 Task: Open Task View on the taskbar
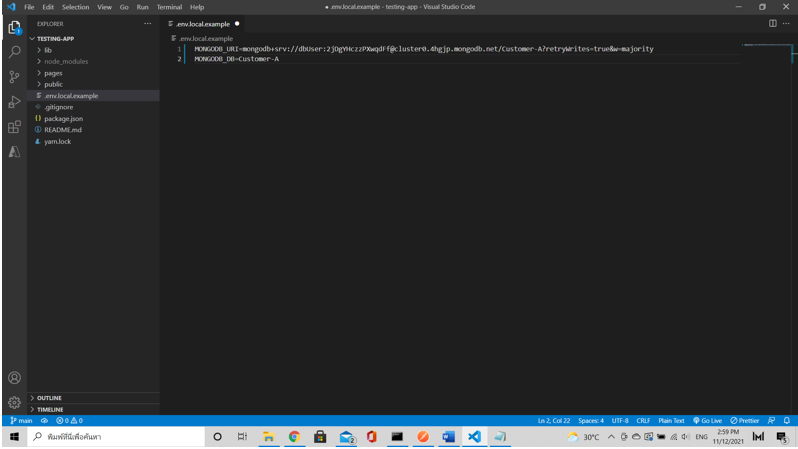pyautogui.click(x=242, y=437)
